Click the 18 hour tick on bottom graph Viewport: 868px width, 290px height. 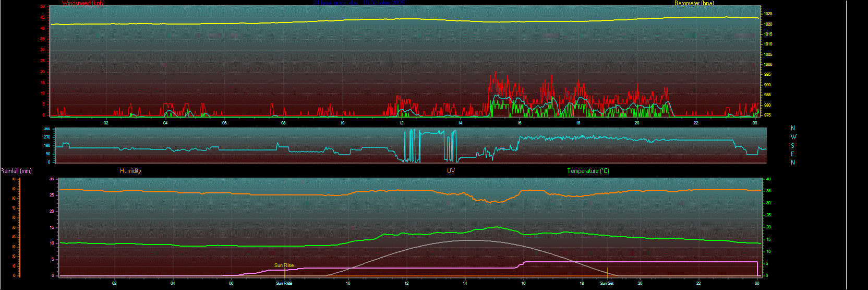(x=582, y=283)
